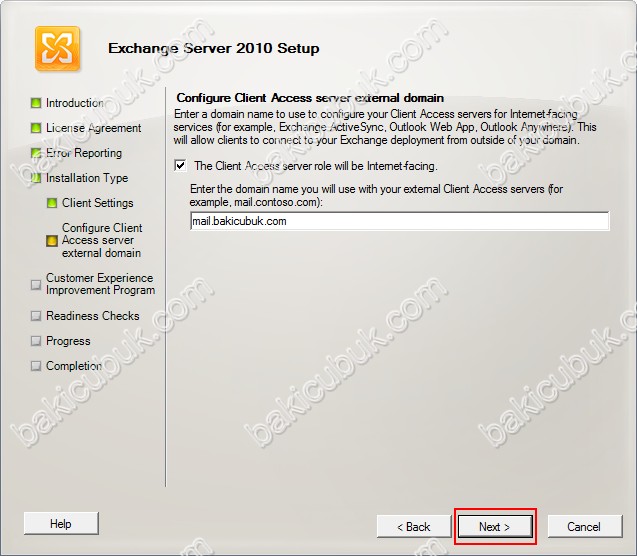
Task: Select the Installation Type step label
Action: (x=87, y=178)
